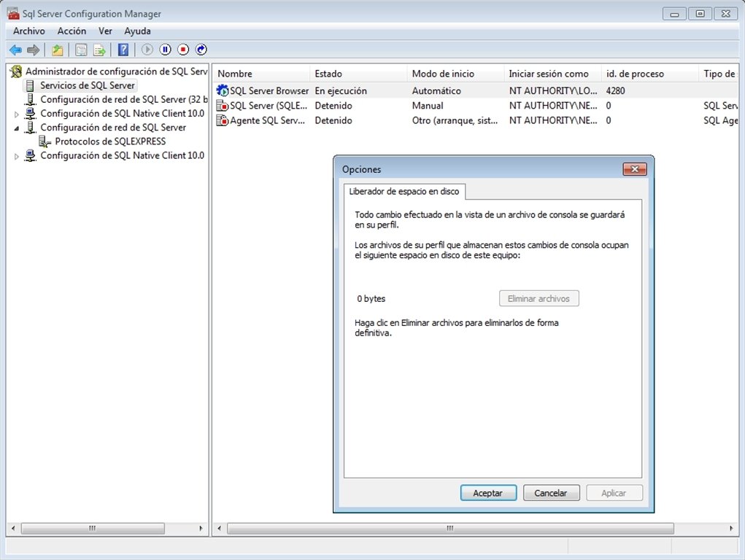The width and height of the screenshot is (745, 560).
Task: Click the Export List toolbar icon
Action: tap(99, 50)
